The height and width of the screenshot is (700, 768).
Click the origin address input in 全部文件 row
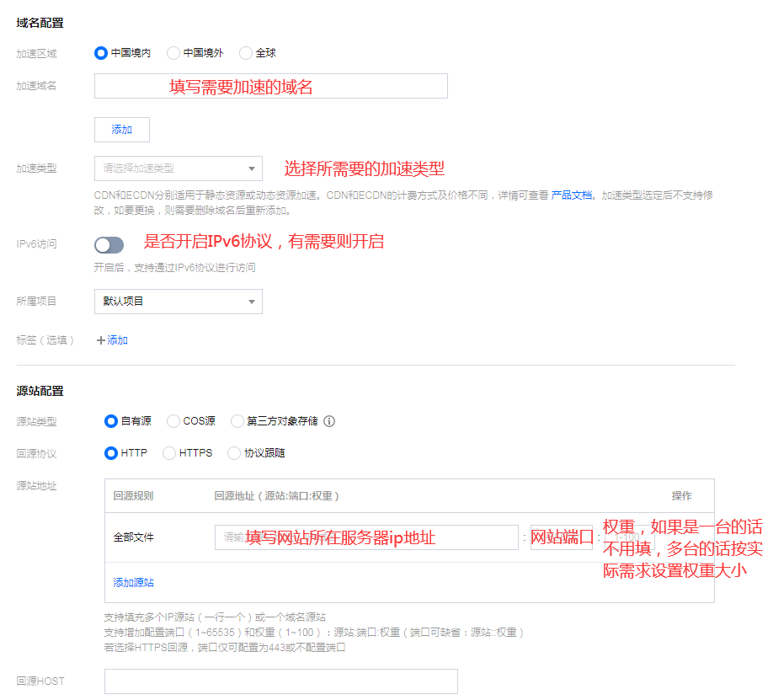(x=366, y=537)
